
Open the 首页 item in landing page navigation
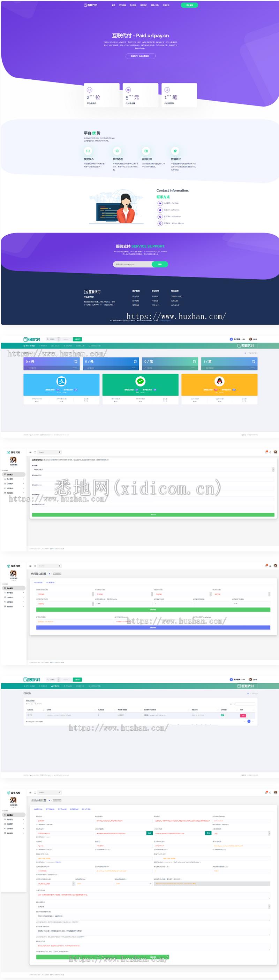click(x=113, y=5)
